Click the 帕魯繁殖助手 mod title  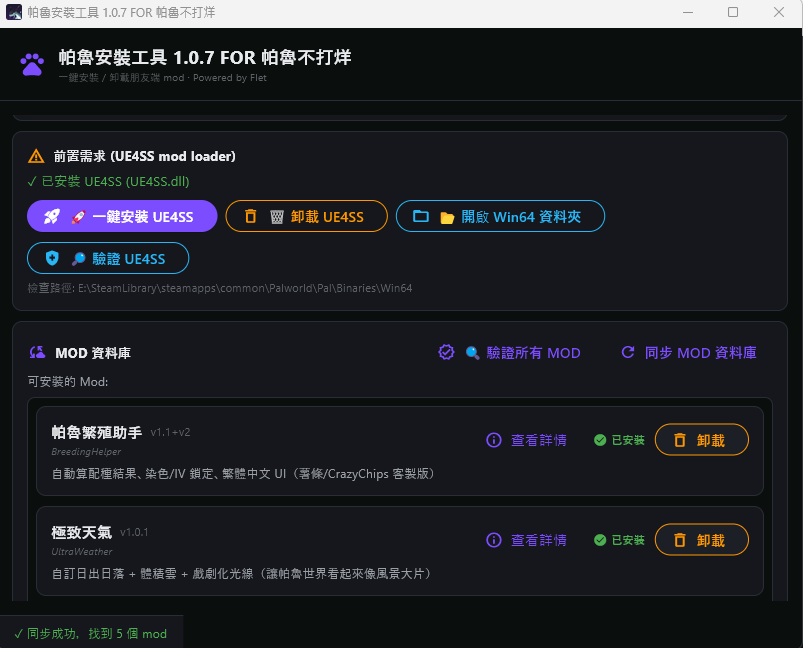coord(97,432)
